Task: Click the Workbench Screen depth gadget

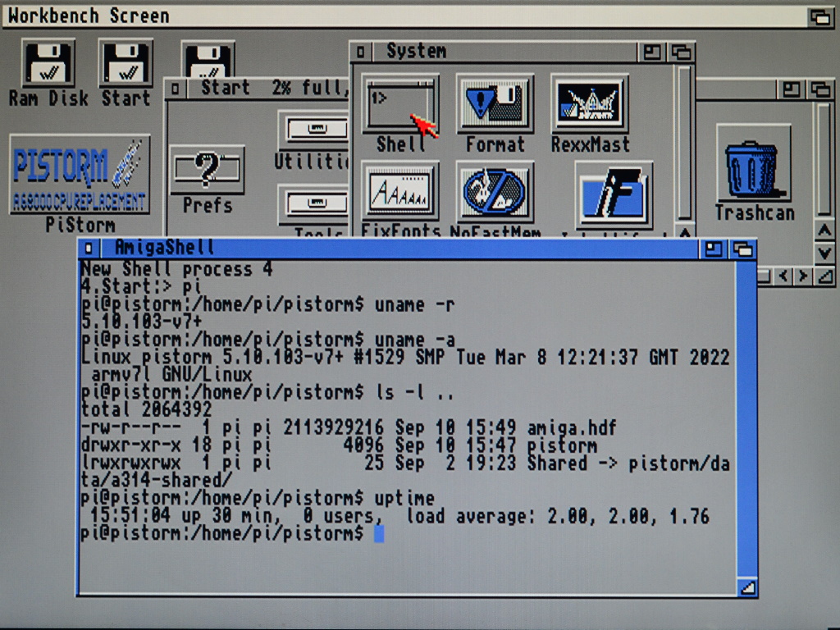Action: pos(820,16)
